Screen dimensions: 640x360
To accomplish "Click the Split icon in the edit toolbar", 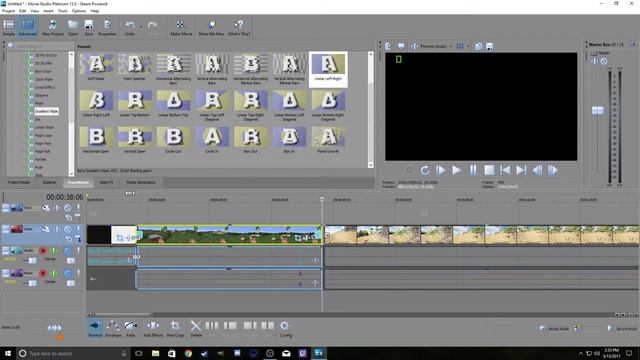I will (267, 326).
